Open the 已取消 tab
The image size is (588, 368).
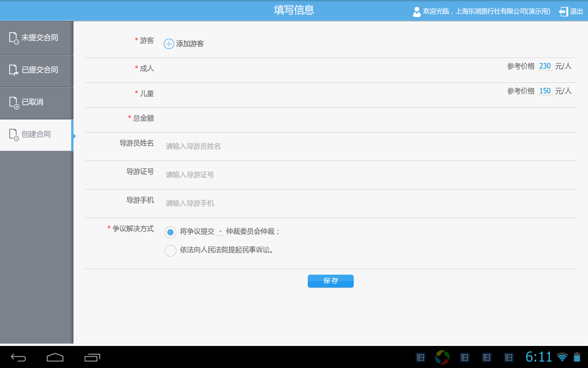(x=37, y=102)
